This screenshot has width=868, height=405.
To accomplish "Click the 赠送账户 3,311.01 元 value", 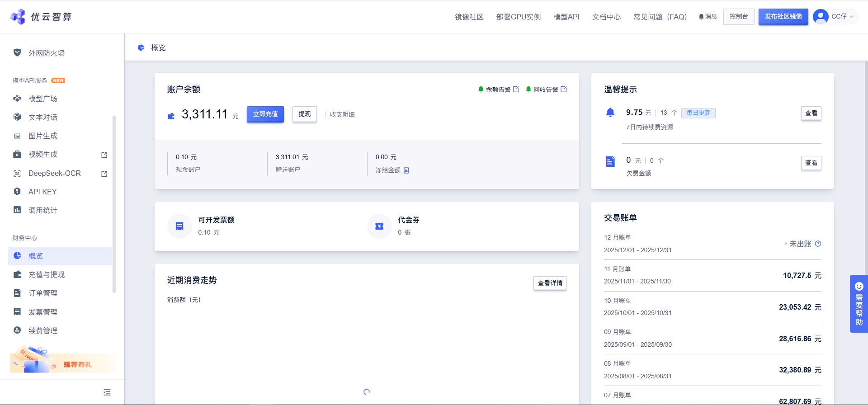I will (x=292, y=157).
